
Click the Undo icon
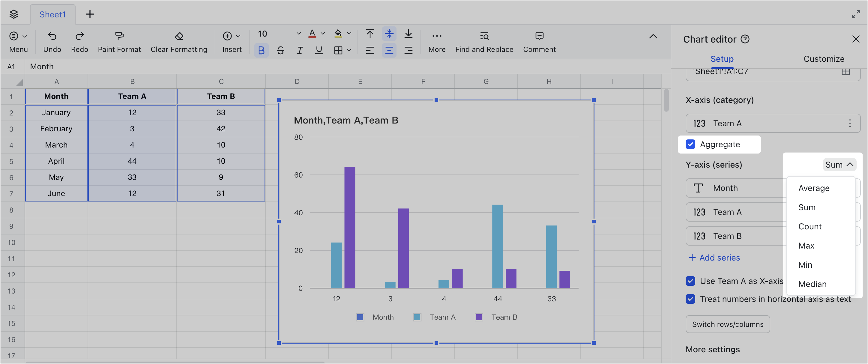point(52,36)
